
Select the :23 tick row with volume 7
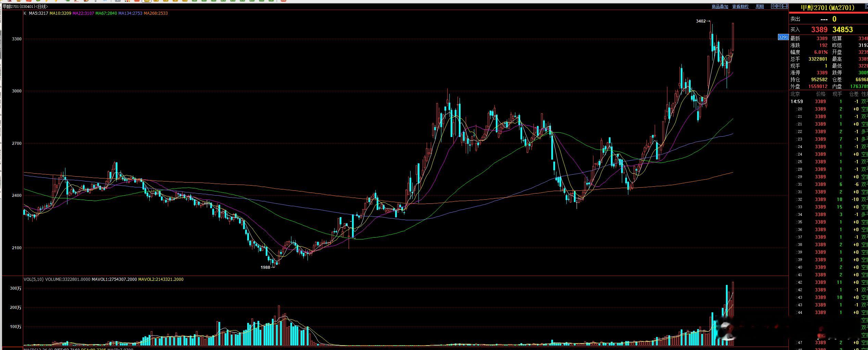(828, 139)
